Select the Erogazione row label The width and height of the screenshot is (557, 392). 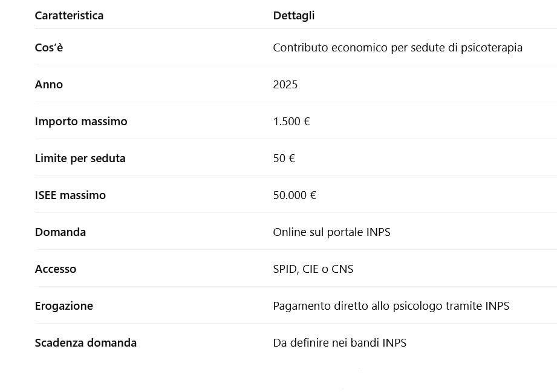[x=64, y=305]
